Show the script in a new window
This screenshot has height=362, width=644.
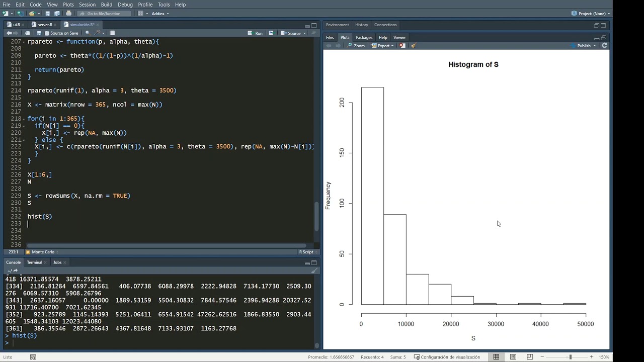click(x=28, y=33)
